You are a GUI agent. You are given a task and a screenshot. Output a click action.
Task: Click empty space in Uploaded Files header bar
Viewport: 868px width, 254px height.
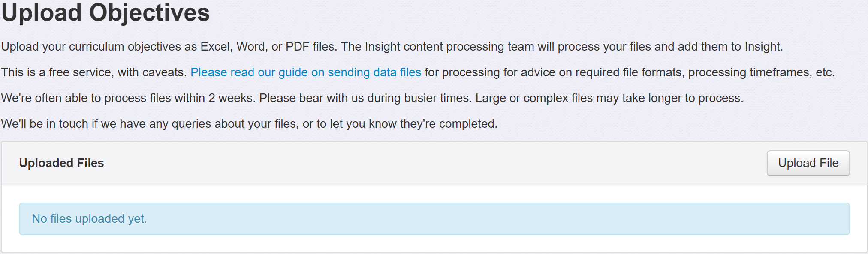[429, 163]
